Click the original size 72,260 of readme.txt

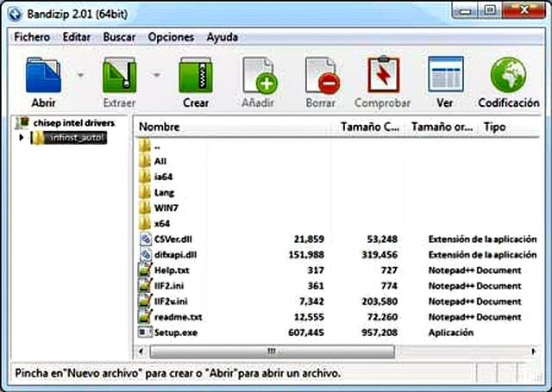[x=382, y=317]
